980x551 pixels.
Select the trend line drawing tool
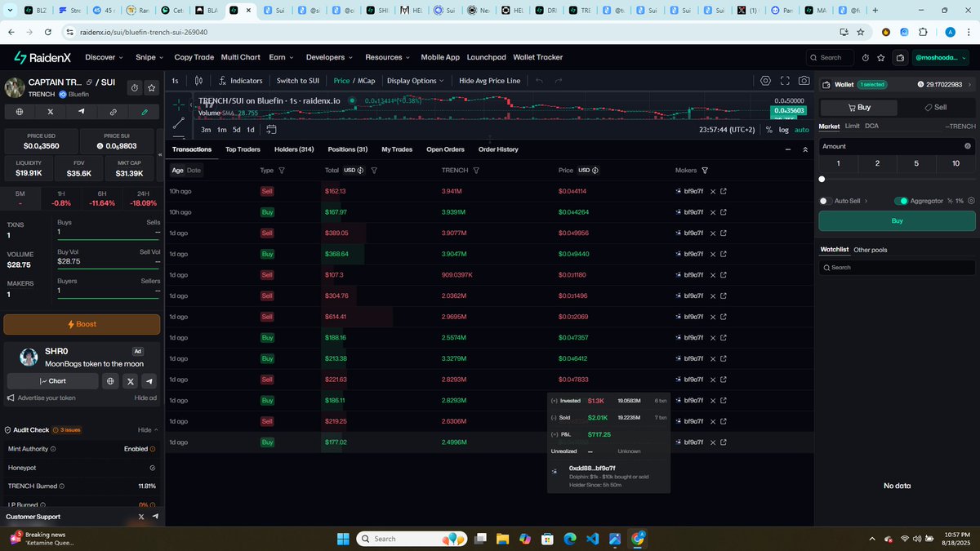coord(179,122)
